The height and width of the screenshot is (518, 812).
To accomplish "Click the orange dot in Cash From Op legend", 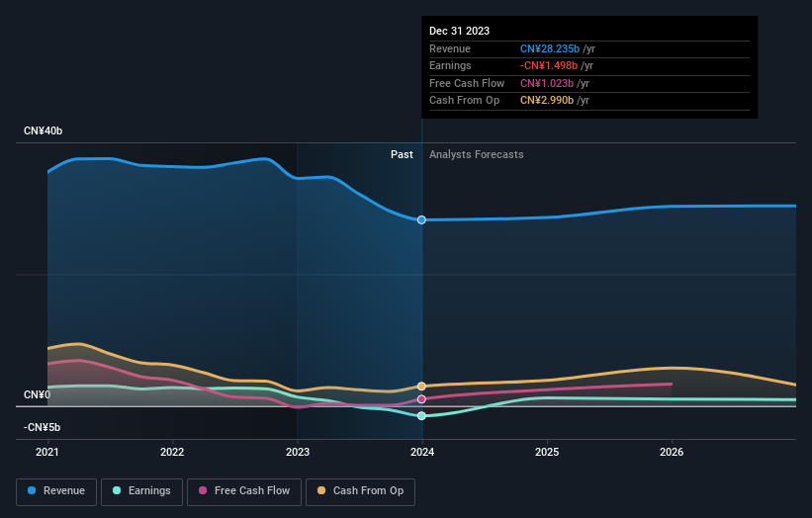I will (x=321, y=490).
